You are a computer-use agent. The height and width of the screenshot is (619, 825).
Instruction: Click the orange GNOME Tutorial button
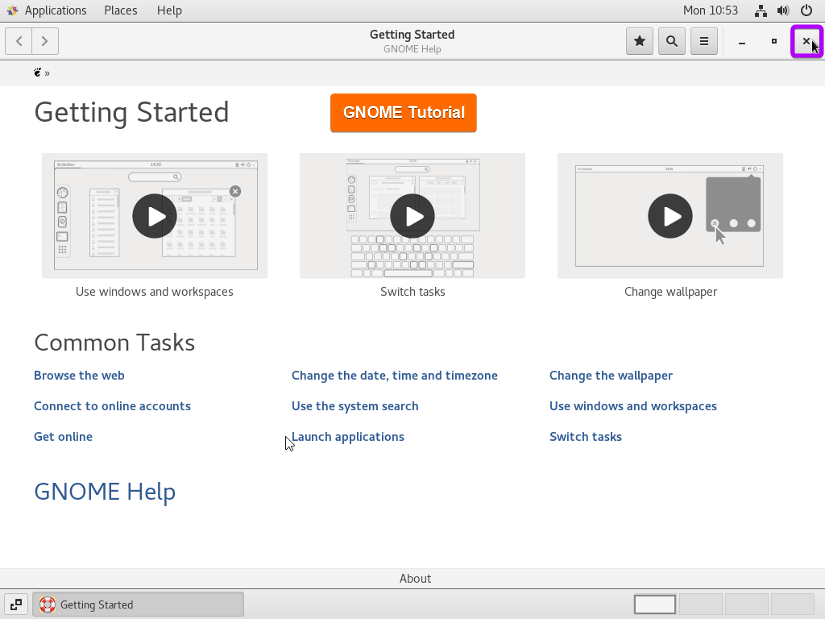pyautogui.click(x=404, y=113)
